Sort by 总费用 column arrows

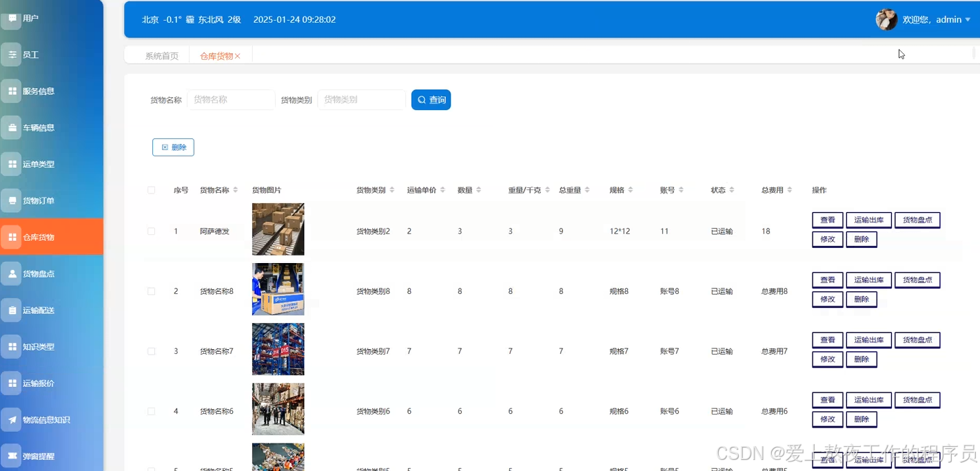pyautogui.click(x=790, y=190)
